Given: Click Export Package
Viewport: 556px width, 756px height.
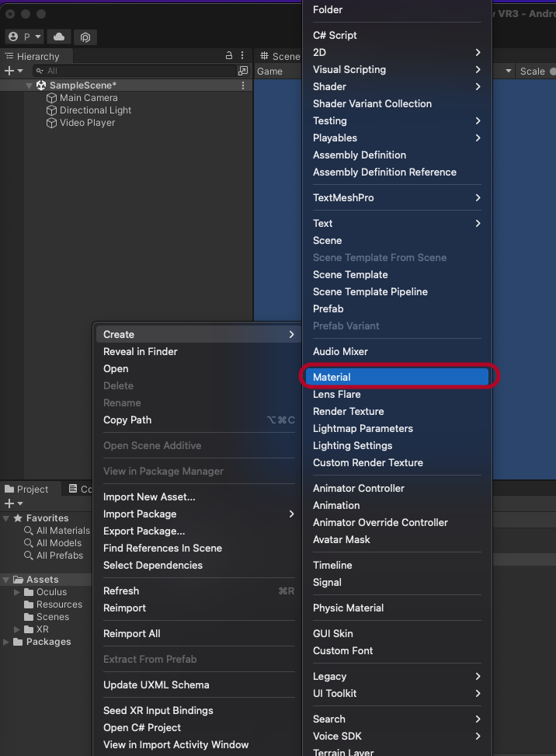Looking at the screenshot, I should [x=199, y=531].
